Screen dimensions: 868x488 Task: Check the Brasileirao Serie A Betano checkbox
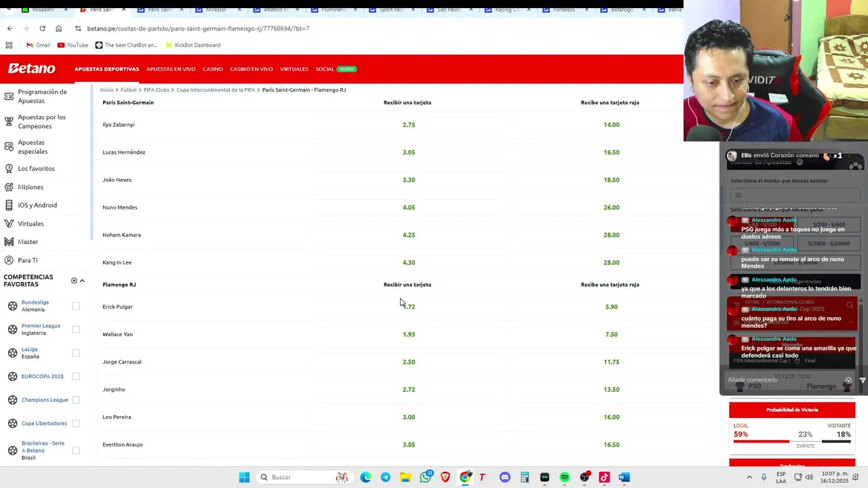pos(76,450)
